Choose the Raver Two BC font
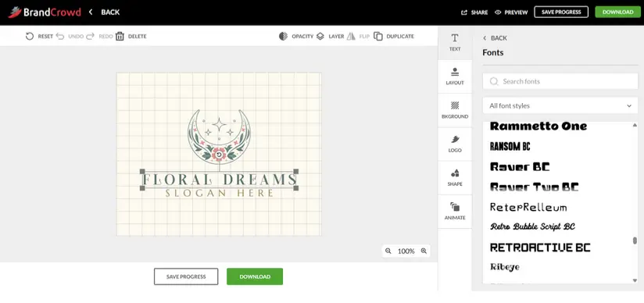644x303 pixels. [x=535, y=187]
